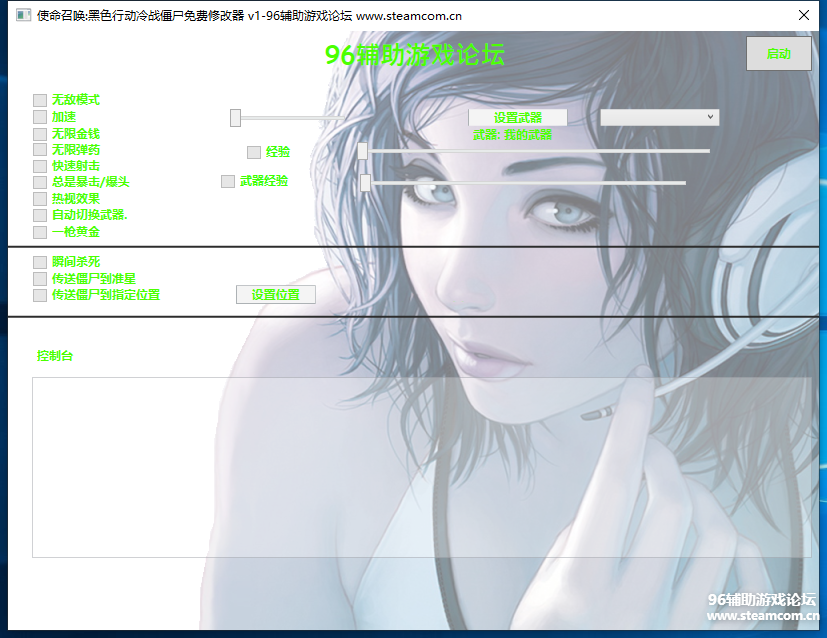This screenshot has width=827, height=638.
Task: Open the weapon selection dropdown
Action: [x=659, y=117]
